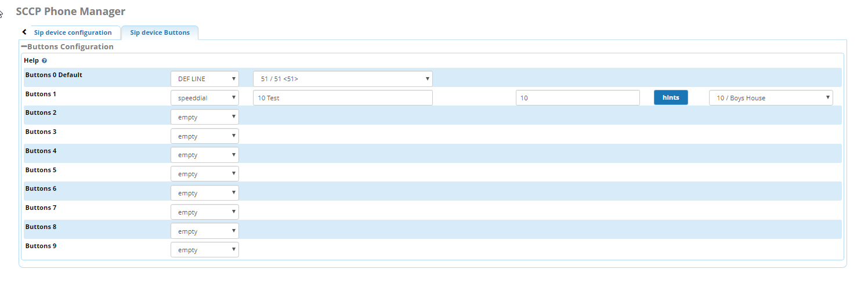Open the 51 / 51 <51> line dropdown

343,79
